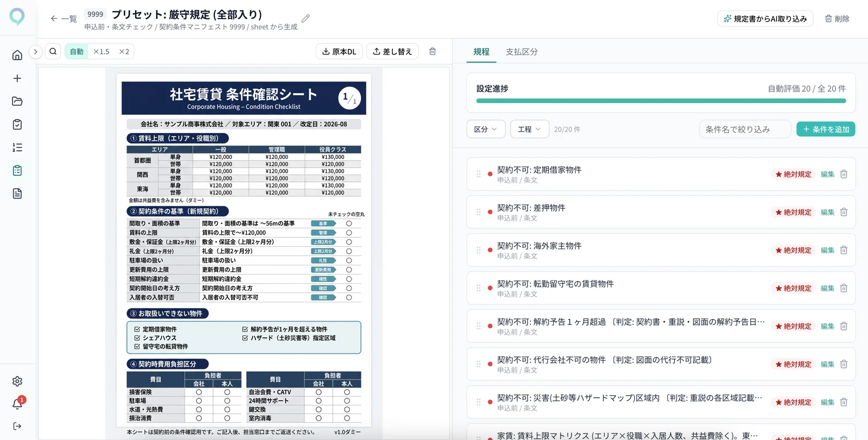Click the pencil edit icon beside title
868x440 pixels.
point(306,18)
